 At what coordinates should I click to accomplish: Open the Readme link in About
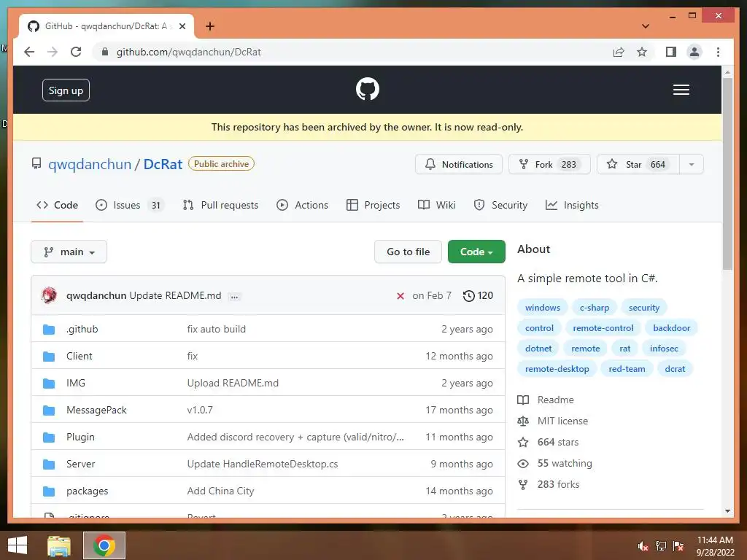pyautogui.click(x=555, y=400)
